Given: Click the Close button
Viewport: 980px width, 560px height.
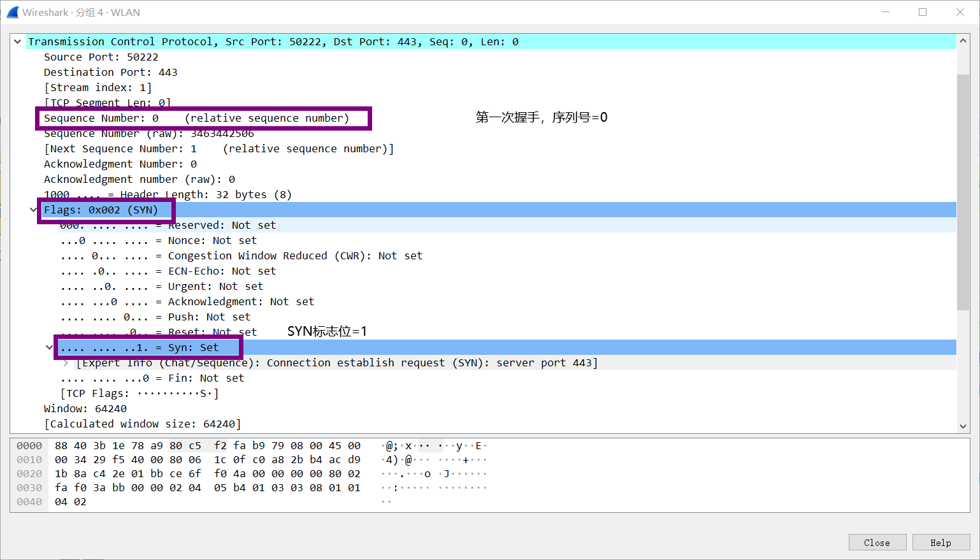Looking at the screenshot, I should (877, 542).
